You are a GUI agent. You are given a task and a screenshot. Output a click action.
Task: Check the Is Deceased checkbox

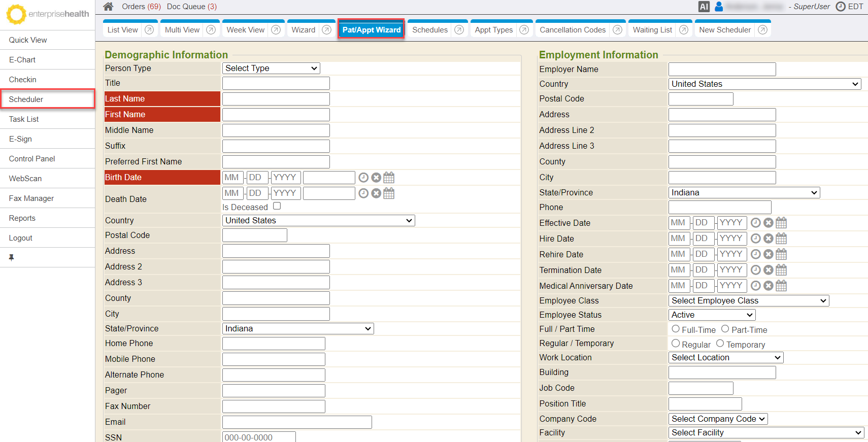(x=277, y=206)
